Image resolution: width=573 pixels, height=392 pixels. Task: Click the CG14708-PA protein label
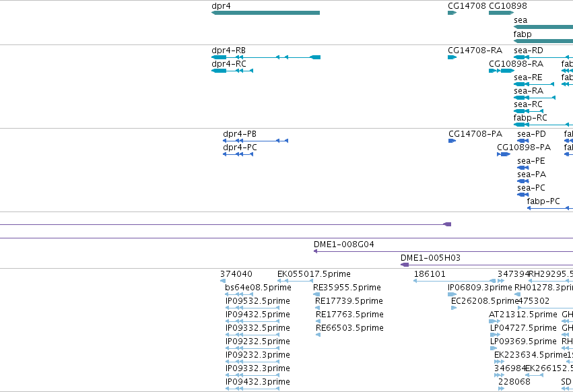click(x=475, y=134)
